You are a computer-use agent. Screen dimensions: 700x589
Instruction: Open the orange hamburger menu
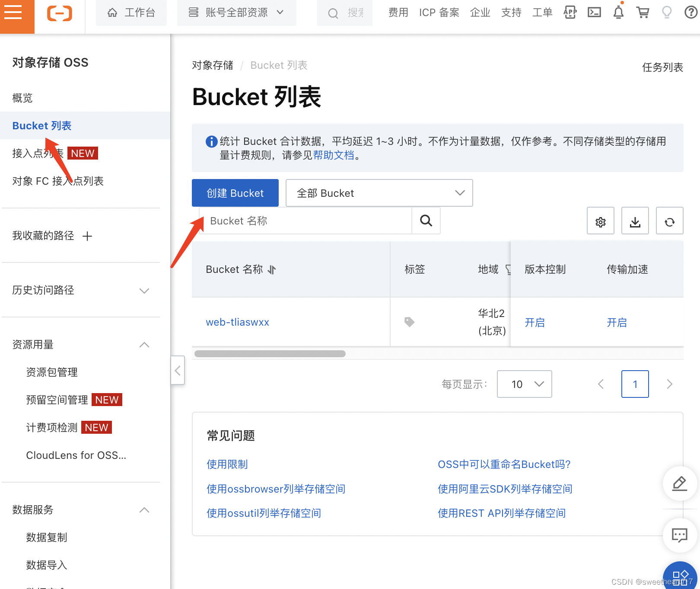(13, 13)
